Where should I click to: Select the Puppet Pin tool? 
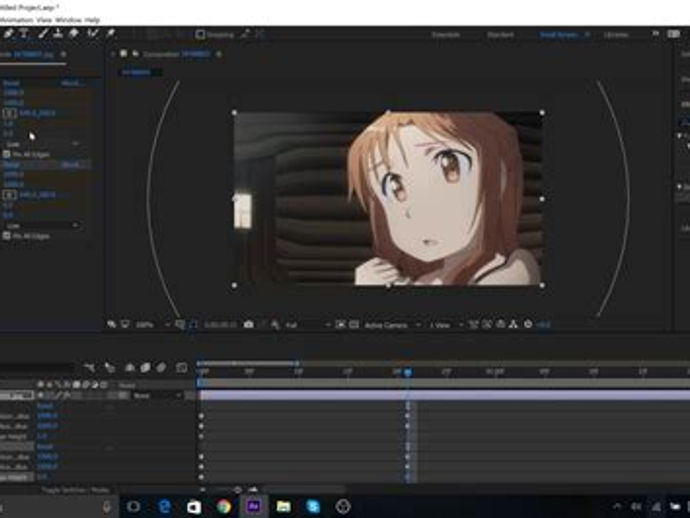(x=110, y=33)
